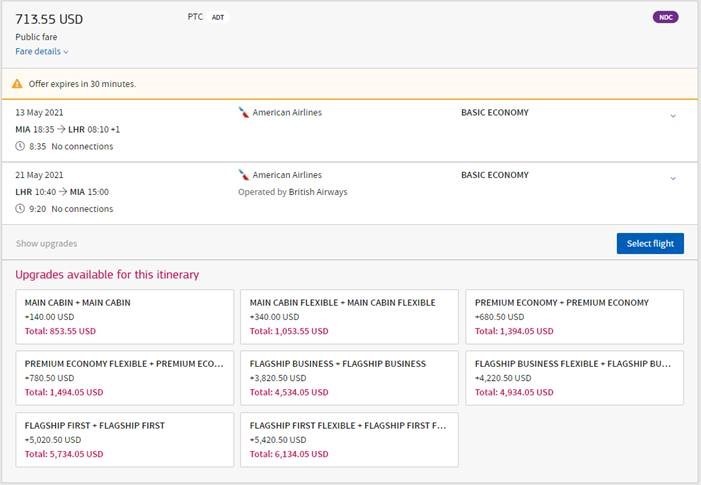The height and width of the screenshot is (485, 701).
Task: Click clock duration icon for 8:35 flight
Action: [x=20, y=147]
